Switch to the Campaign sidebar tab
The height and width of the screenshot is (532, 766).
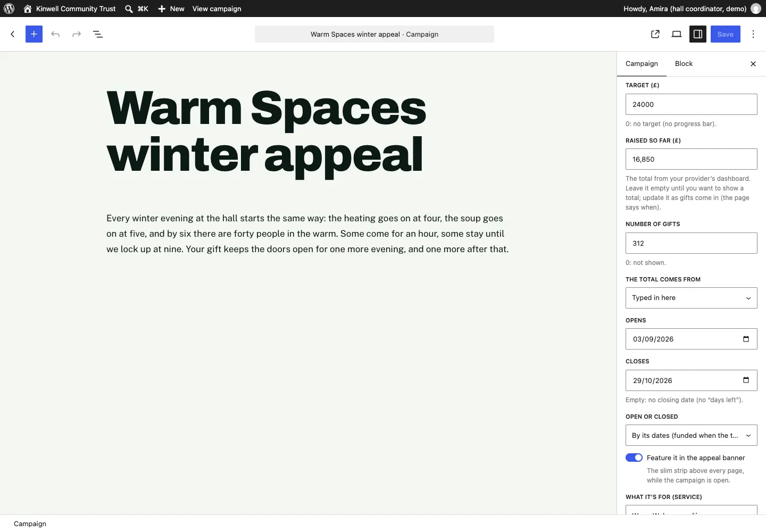click(642, 64)
